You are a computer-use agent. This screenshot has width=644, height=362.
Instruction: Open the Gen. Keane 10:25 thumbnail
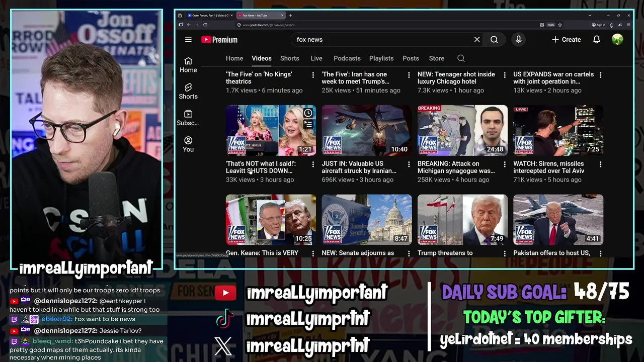coord(271,220)
